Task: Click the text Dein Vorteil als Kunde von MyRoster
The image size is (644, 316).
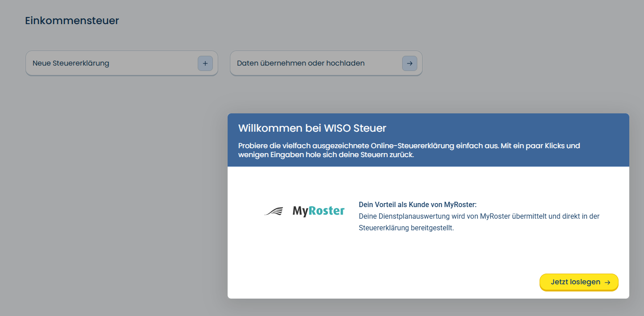Action: pyautogui.click(x=418, y=204)
